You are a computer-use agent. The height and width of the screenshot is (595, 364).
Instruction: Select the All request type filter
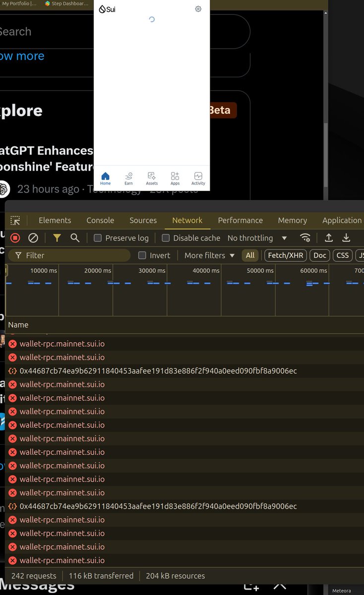point(250,255)
